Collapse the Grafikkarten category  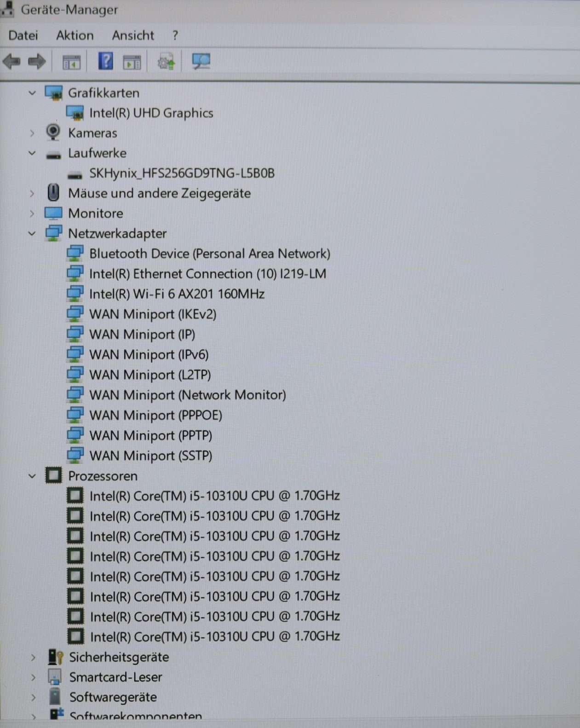point(32,93)
